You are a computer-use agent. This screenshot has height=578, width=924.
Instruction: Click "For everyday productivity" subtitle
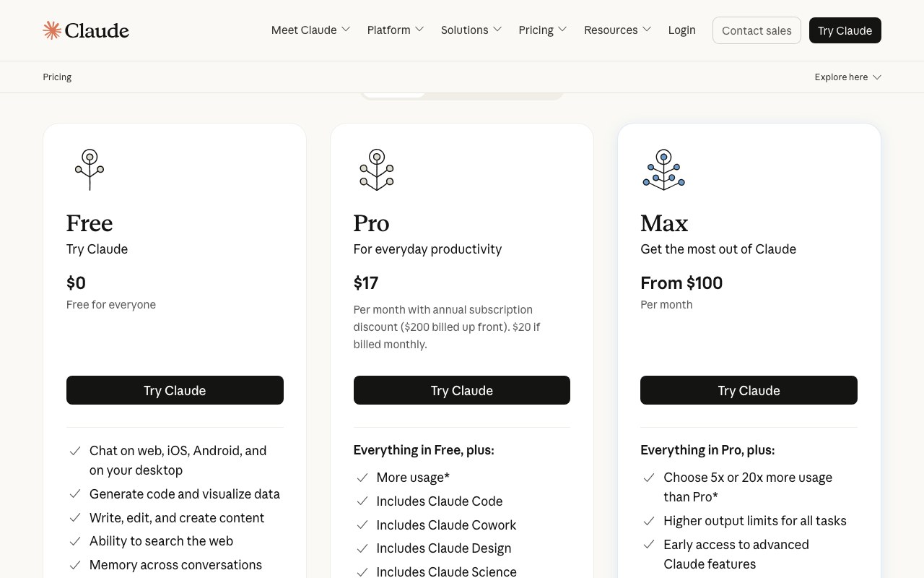point(427,249)
